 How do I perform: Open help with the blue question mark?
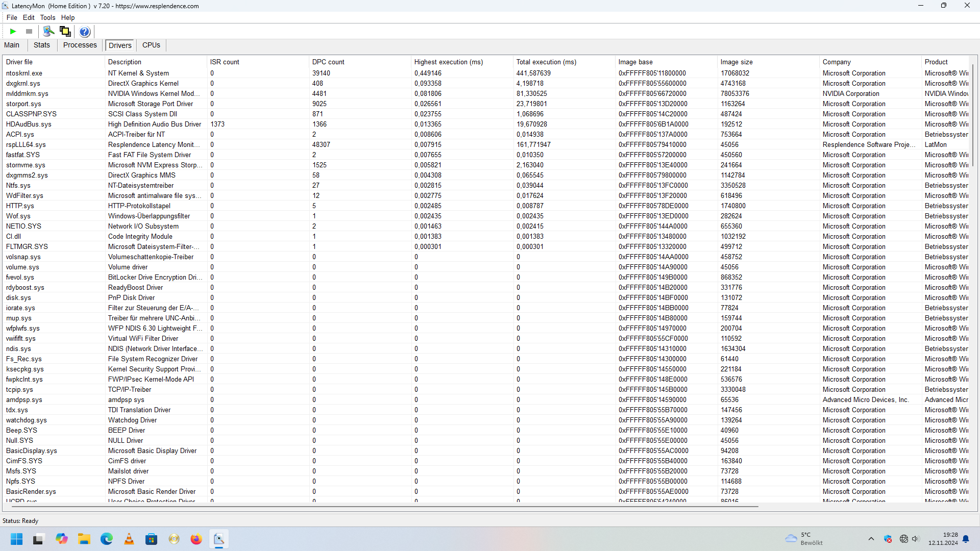click(85, 32)
